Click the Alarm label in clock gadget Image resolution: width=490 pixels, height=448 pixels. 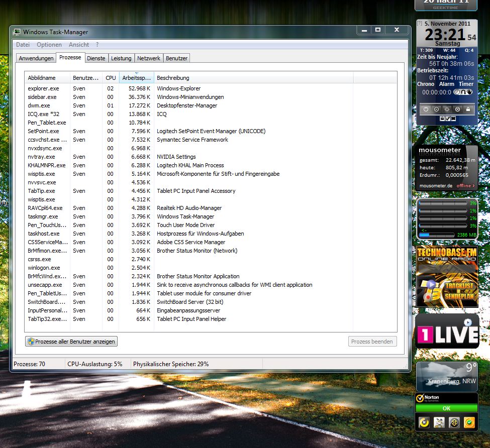[x=447, y=84]
